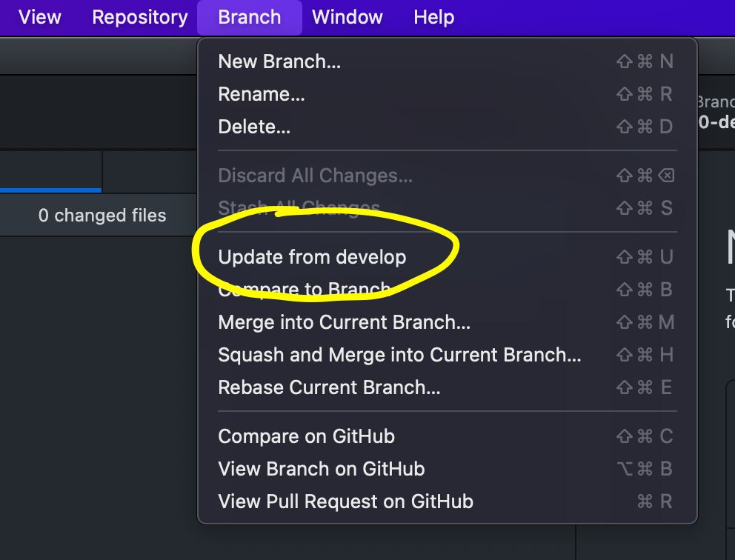Open the current branch dropdown at right

point(716,112)
